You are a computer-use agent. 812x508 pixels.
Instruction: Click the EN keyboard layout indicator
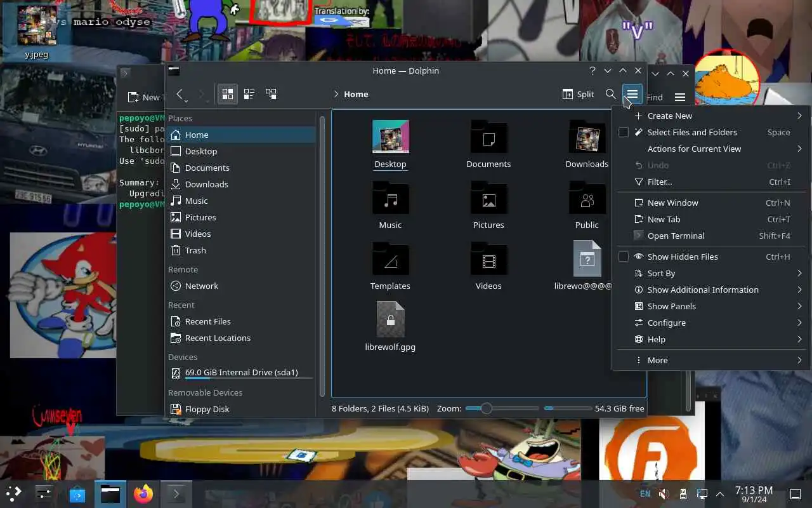pyautogui.click(x=645, y=493)
